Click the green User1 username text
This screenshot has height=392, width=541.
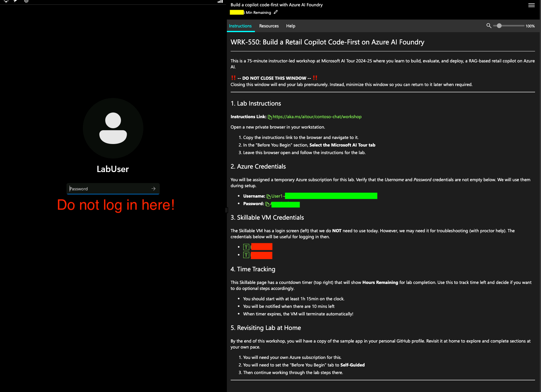coord(278,196)
